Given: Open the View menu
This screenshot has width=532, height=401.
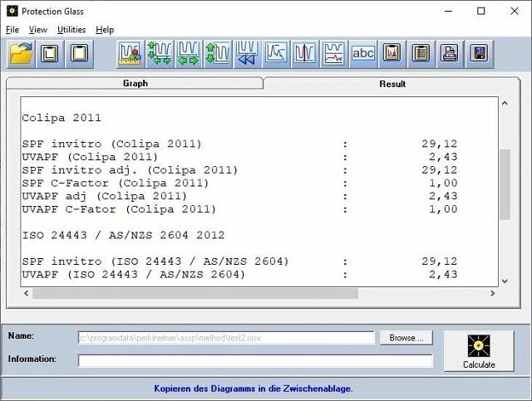Looking at the screenshot, I should click(x=37, y=30).
